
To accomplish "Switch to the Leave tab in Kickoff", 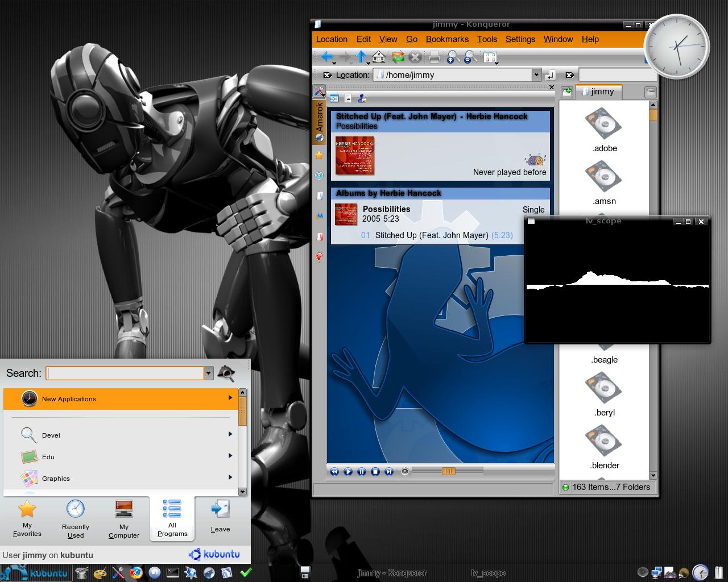I will click(x=220, y=517).
